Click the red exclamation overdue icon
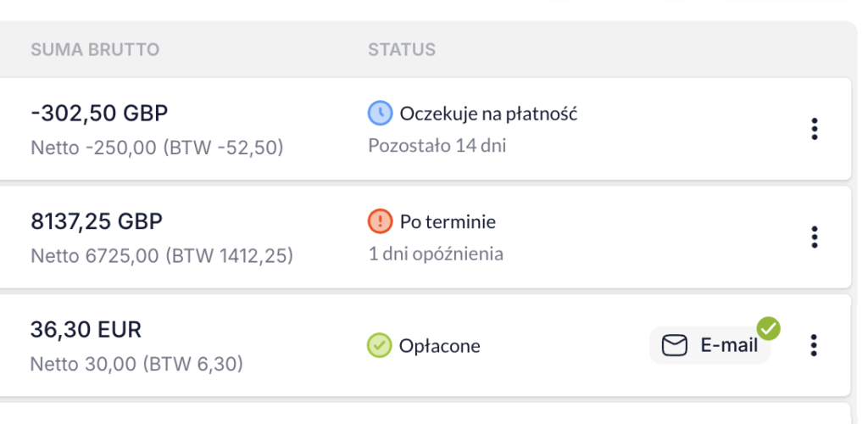The image size is (868, 424). click(x=380, y=221)
